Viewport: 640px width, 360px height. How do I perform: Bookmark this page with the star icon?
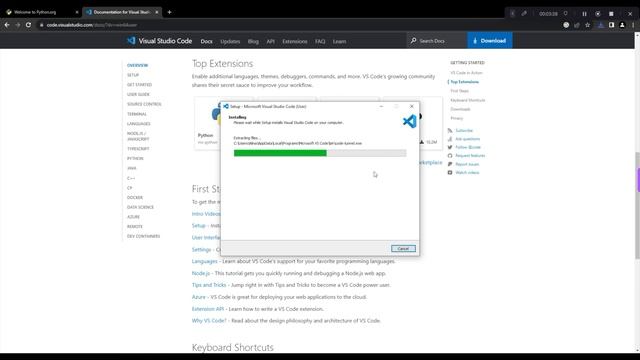pyautogui.click(x=587, y=25)
